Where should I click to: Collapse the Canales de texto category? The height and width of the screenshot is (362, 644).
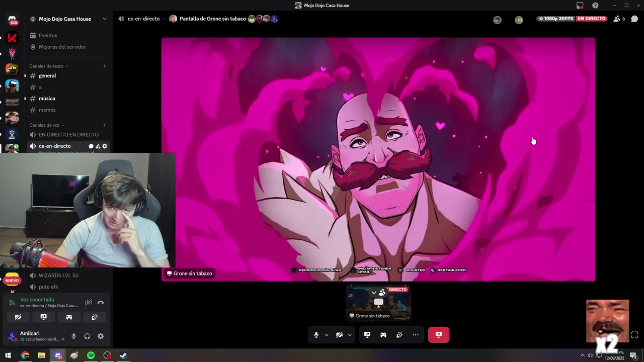(48, 66)
